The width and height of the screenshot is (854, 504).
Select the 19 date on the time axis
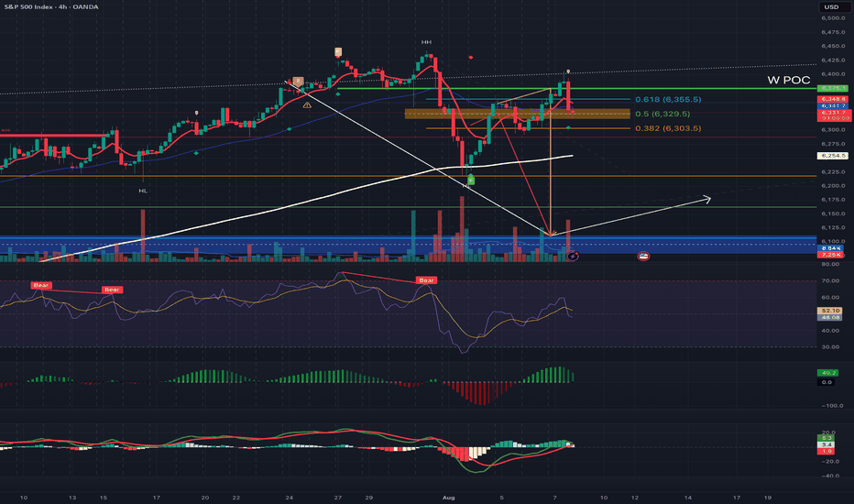click(767, 498)
